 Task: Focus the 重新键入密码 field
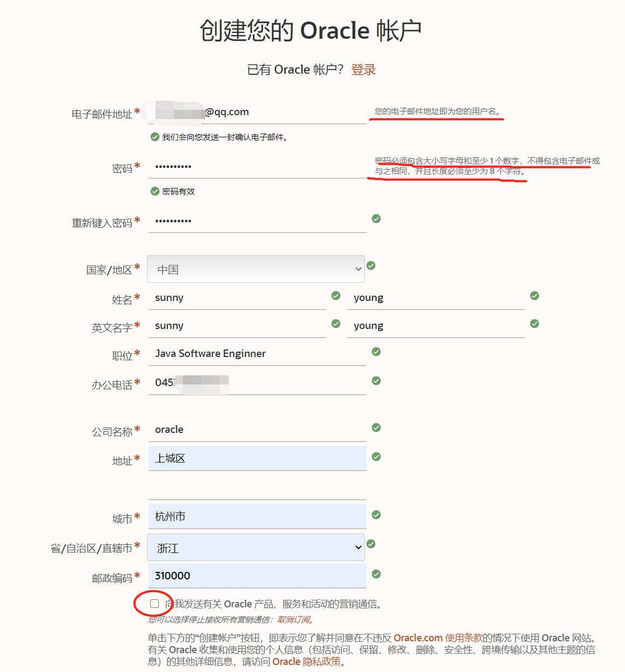(257, 221)
